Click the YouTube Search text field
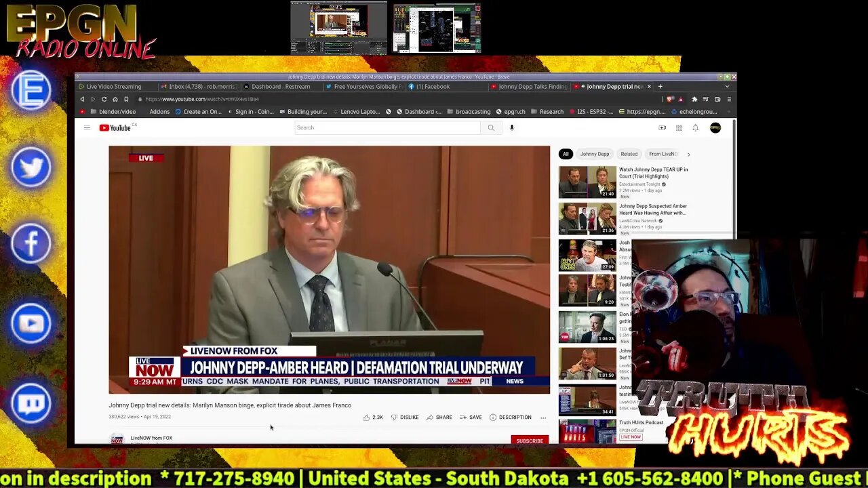Image resolution: width=868 pixels, height=488 pixels. tap(387, 127)
